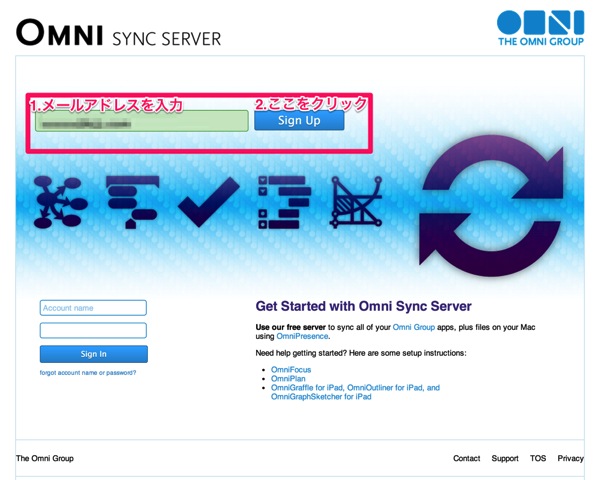Open the Contact footer link
600x480 pixels.
466,458
